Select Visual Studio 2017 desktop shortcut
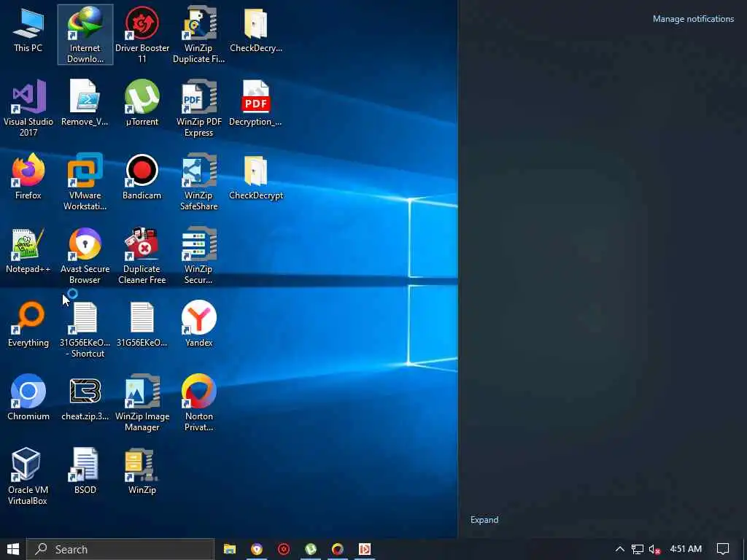 pyautogui.click(x=28, y=108)
